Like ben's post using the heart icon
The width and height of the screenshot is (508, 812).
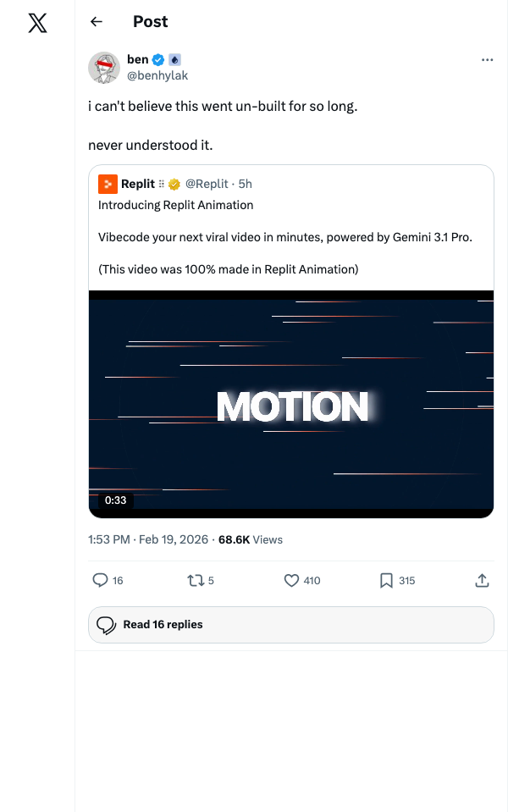point(290,581)
